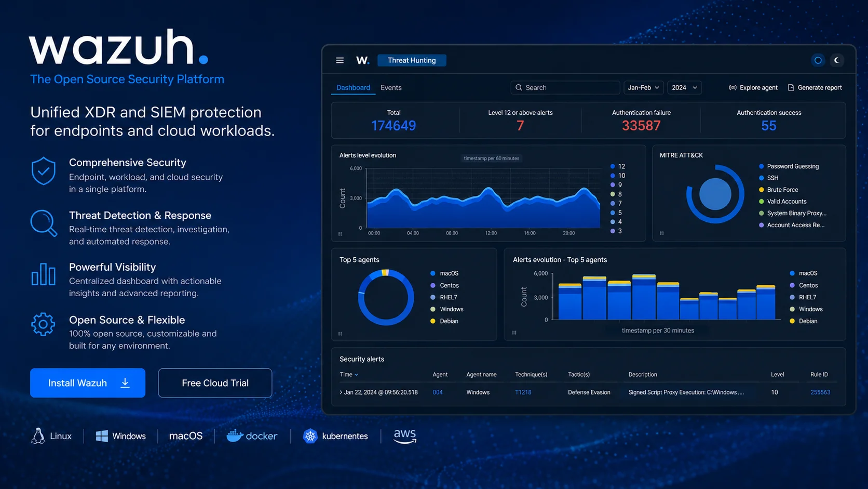Toggle Centos in Top 5 agents legend

(x=444, y=285)
